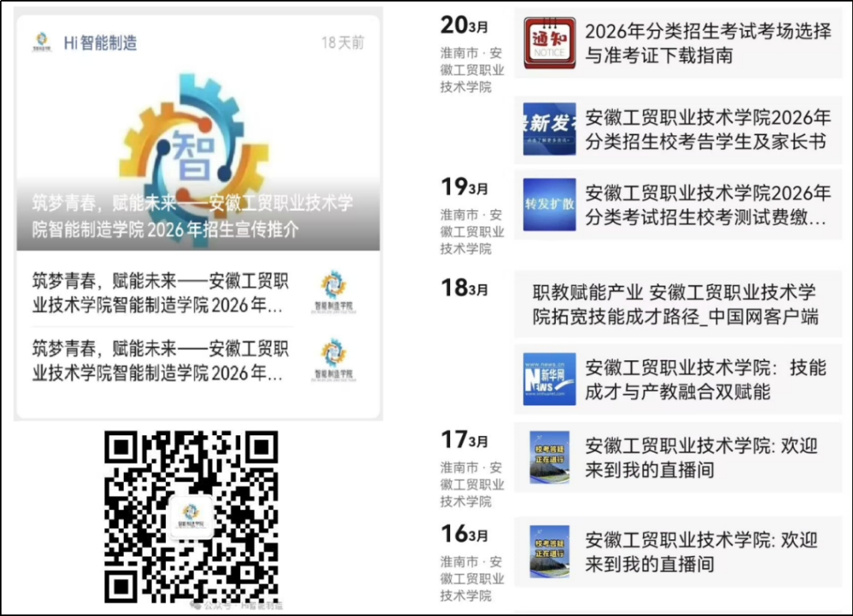This screenshot has width=853, height=616.
Task: Open the red 通知 NOTICE icon
Action: tap(550, 43)
